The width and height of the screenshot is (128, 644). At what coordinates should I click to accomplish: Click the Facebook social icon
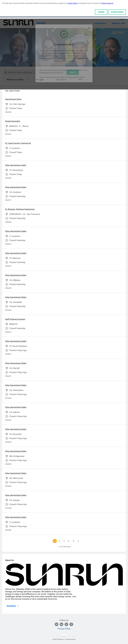coord(71,624)
